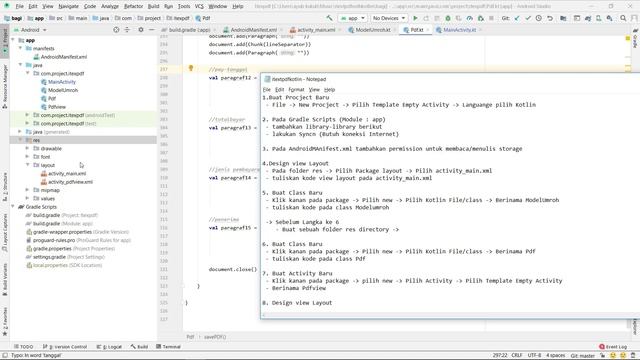Open the Format menu in Notepad

coord(296,89)
